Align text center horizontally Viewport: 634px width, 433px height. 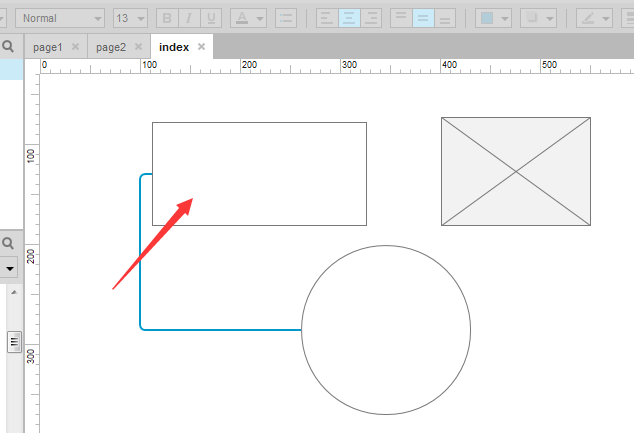click(x=349, y=18)
